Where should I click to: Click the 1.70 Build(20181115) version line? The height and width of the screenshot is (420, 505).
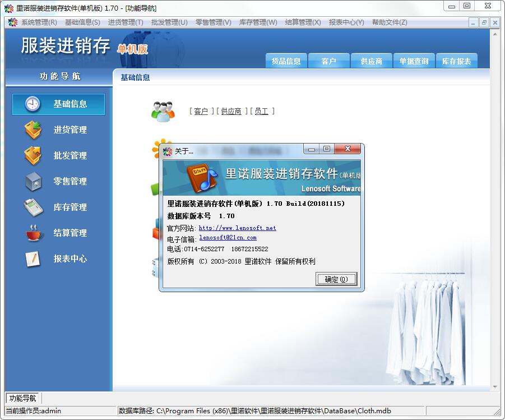tap(256, 204)
